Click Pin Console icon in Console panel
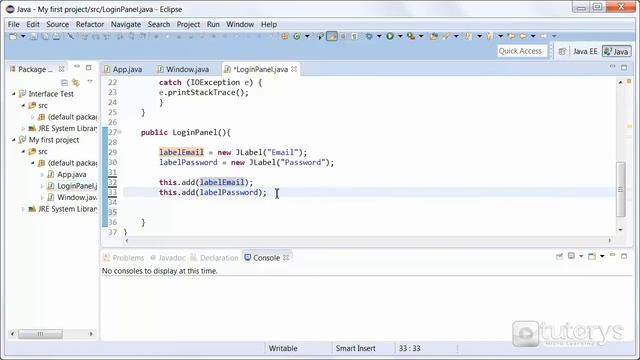This screenshot has width=640, height=360. 560,256
